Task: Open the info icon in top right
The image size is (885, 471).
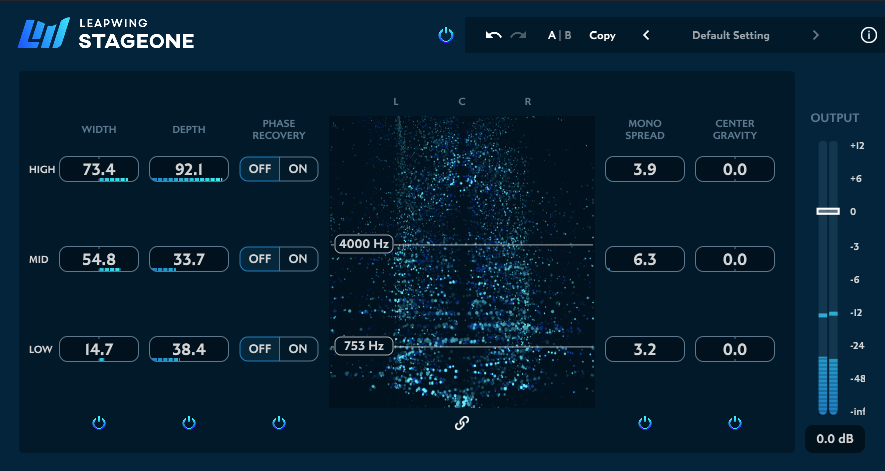Action: (x=868, y=36)
